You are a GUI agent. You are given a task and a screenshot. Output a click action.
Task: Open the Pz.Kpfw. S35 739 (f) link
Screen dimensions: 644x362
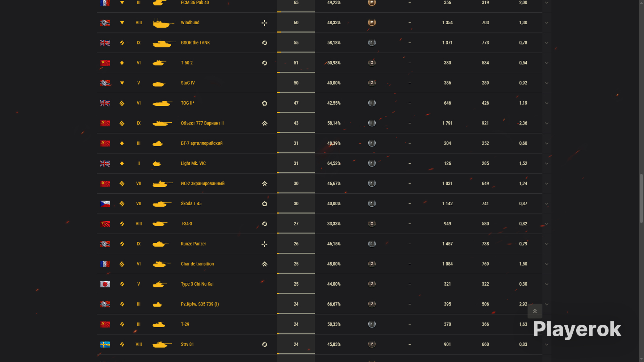click(x=200, y=304)
